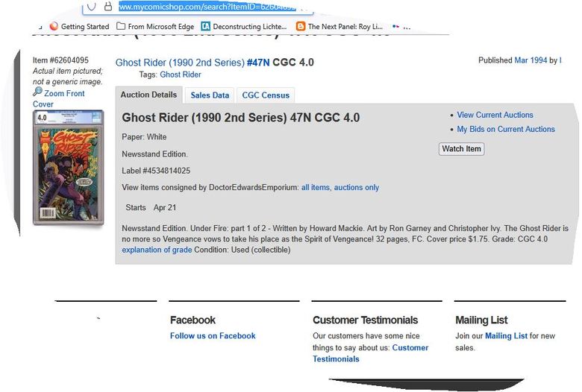Image resolution: width=582 pixels, height=392 pixels.
Task: Switch to CGC Census tab
Action: coord(266,95)
